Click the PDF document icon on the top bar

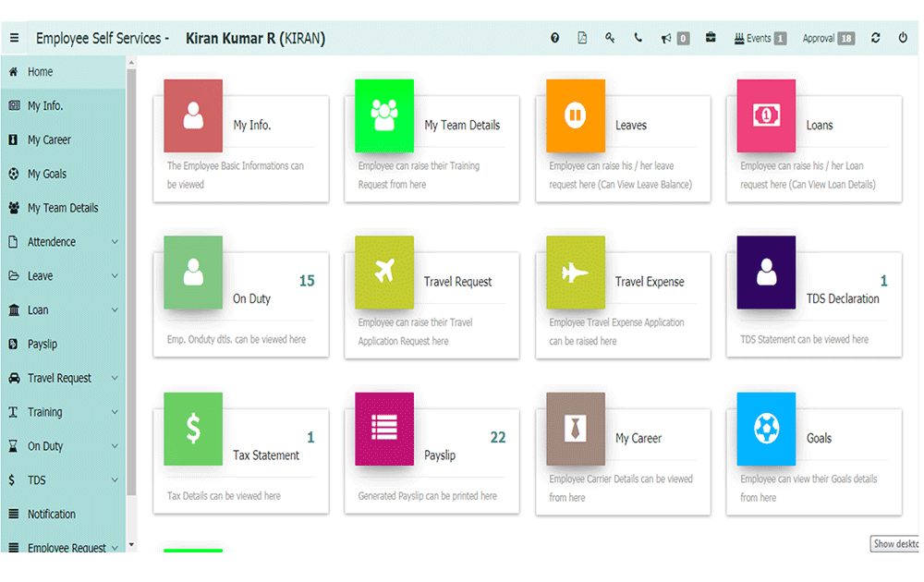tap(582, 38)
